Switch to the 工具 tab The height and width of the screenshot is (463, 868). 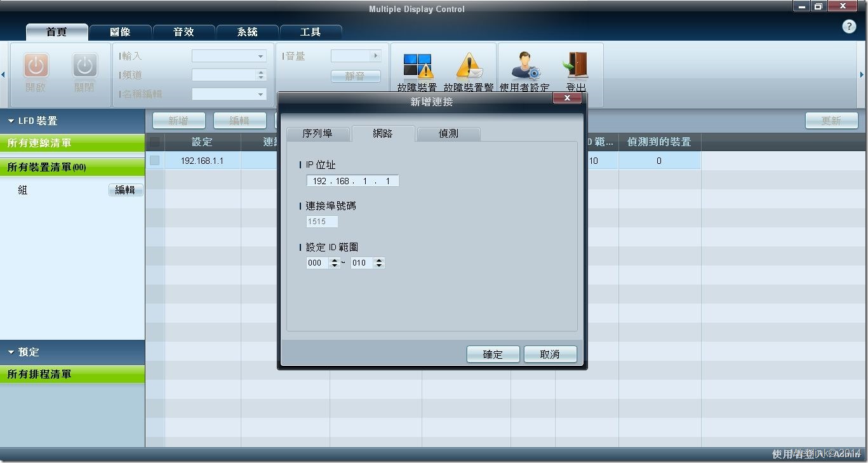(x=311, y=32)
